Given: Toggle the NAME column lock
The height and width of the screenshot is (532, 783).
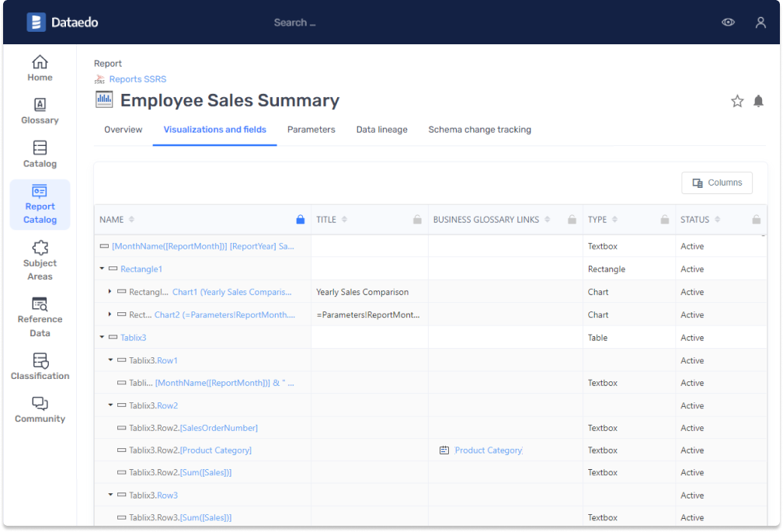Looking at the screenshot, I should pos(301,220).
